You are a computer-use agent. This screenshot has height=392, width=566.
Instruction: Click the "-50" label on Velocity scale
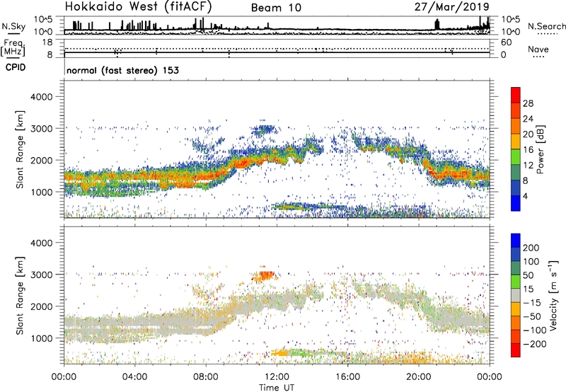(x=532, y=316)
